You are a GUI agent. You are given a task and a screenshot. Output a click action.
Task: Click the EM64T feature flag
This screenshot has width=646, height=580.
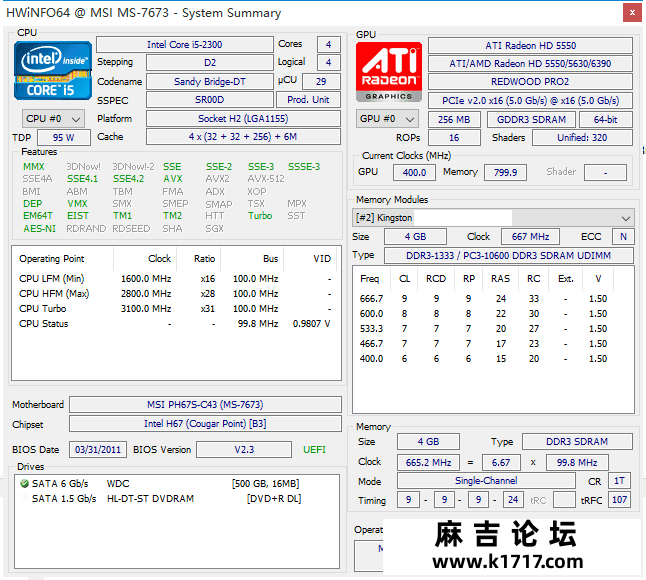pyautogui.click(x=38, y=216)
